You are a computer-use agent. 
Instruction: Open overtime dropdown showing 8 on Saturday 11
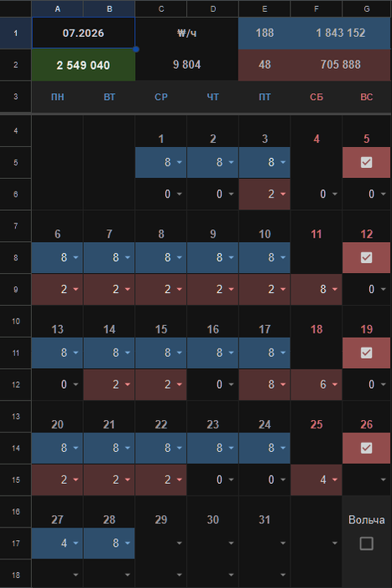(x=335, y=289)
